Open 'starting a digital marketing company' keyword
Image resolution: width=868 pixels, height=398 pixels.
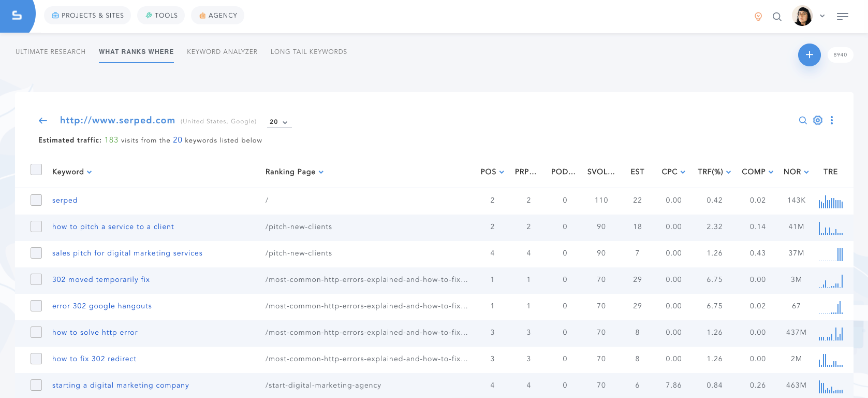tap(121, 386)
